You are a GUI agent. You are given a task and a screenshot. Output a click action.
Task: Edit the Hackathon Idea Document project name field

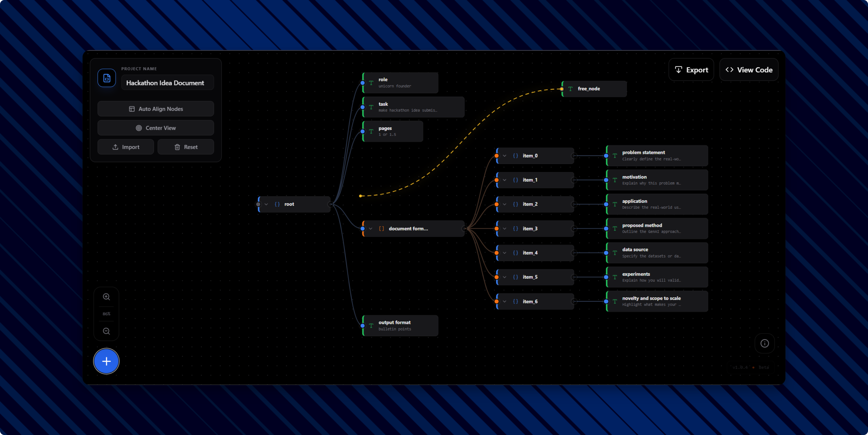coord(168,83)
